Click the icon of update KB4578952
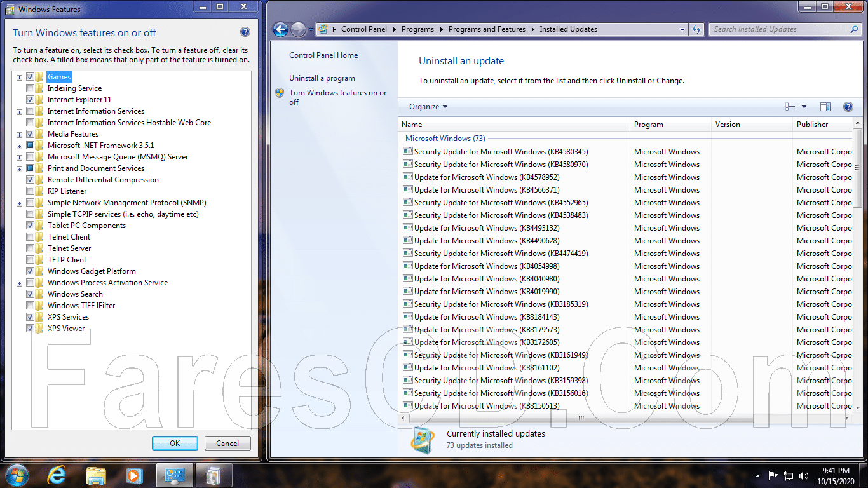 (408, 177)
